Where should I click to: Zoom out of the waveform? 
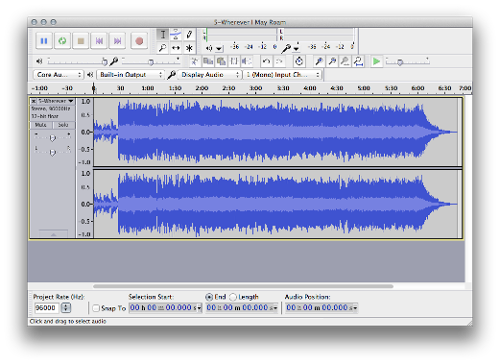[x=332, y=61]
